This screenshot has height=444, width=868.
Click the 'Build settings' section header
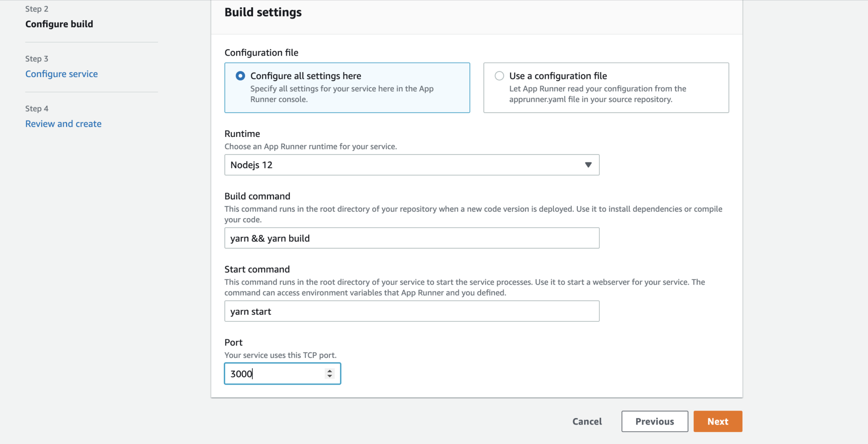pyautogui.click(x=263, y=12)
